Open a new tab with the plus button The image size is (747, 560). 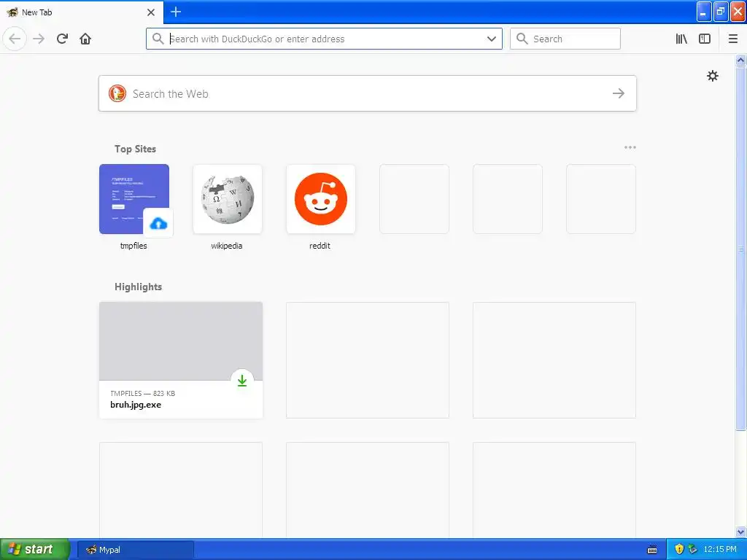tap(176, 12)
